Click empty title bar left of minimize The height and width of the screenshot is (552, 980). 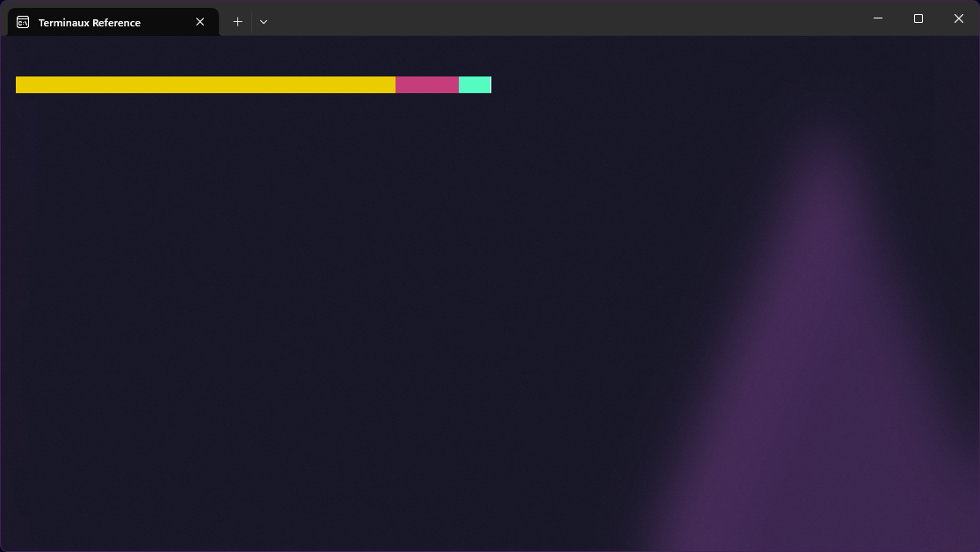click(791, 18)
